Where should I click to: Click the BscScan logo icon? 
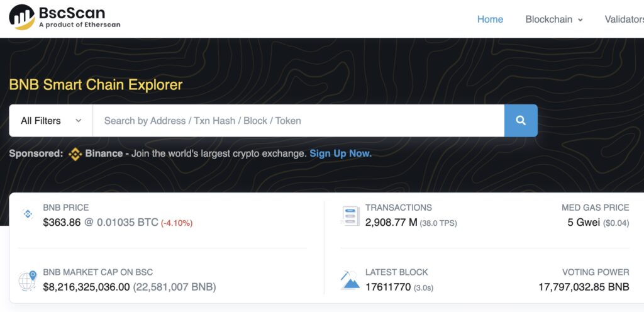(x=22, y=17)
